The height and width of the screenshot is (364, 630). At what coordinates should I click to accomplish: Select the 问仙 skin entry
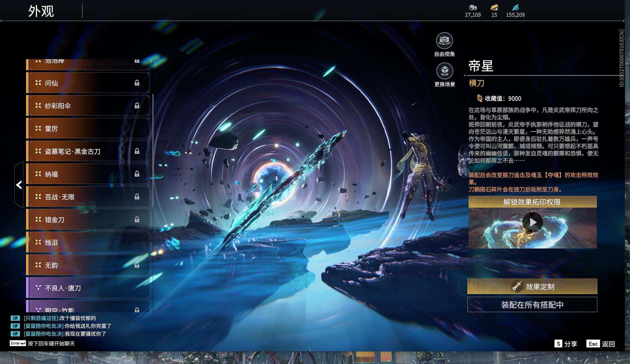pos(88,83)
